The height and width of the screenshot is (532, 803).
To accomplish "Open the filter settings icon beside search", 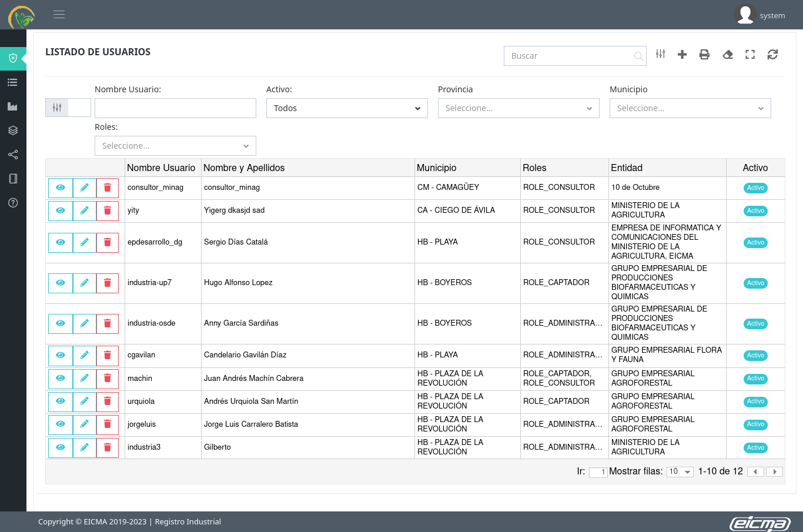I will click(x=661, y=54).
